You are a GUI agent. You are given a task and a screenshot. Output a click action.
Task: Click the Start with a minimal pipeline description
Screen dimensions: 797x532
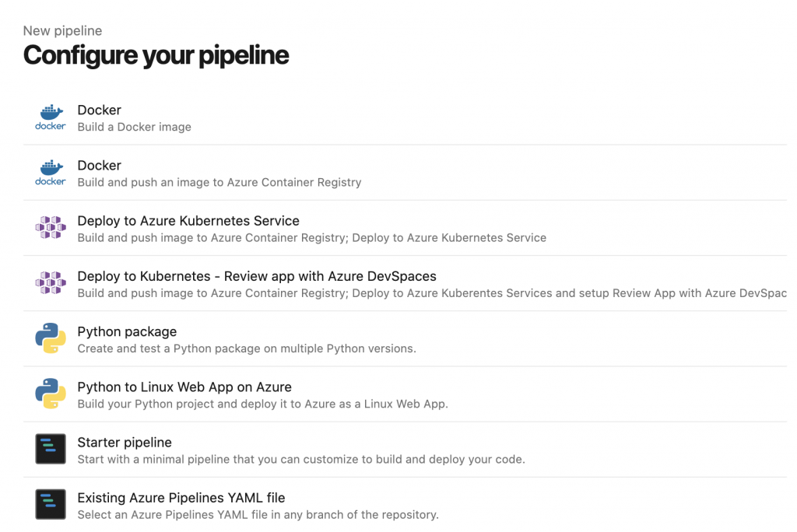pos(300,459)
